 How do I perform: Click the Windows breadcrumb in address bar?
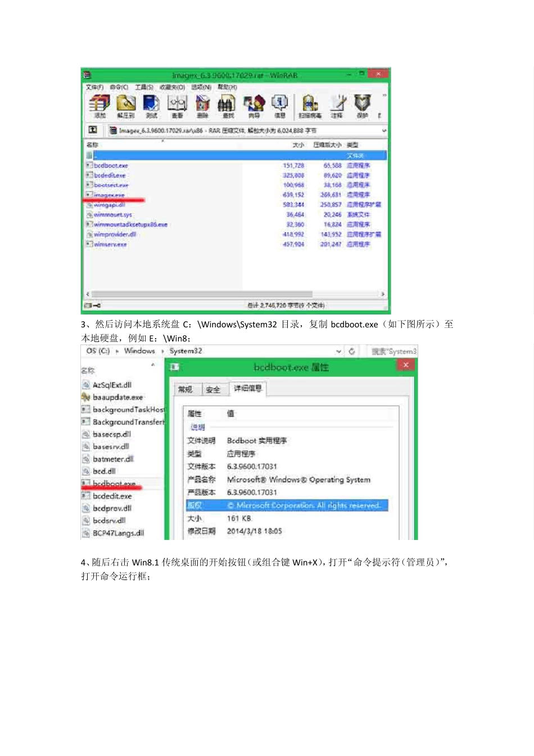[139, 351]
